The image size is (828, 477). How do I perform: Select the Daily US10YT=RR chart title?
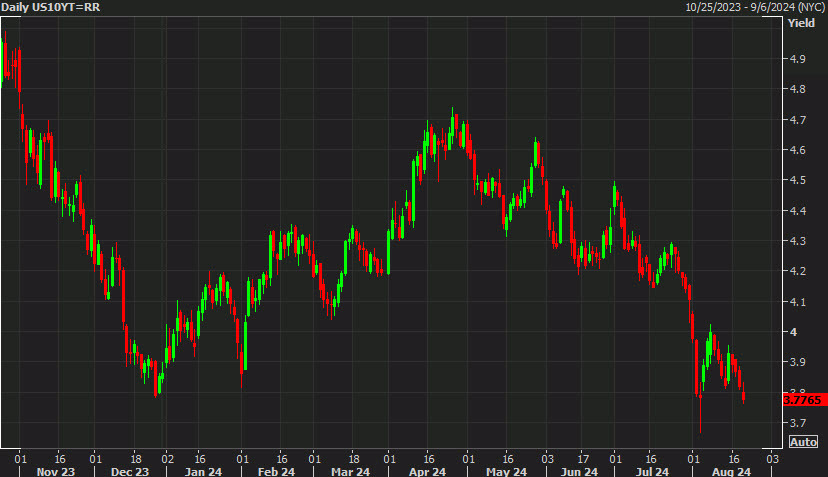51,7
